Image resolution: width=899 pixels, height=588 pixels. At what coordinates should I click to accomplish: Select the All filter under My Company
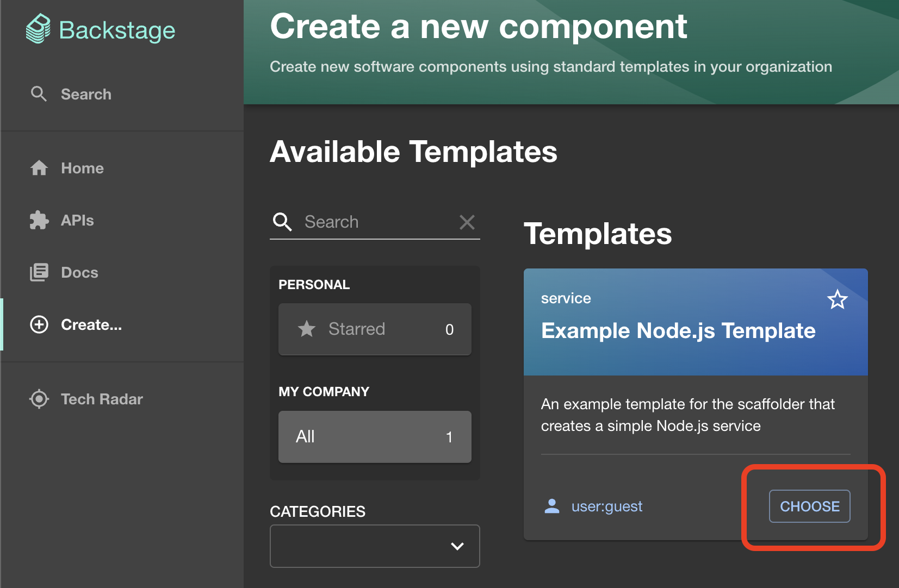(x=375, y=437)
